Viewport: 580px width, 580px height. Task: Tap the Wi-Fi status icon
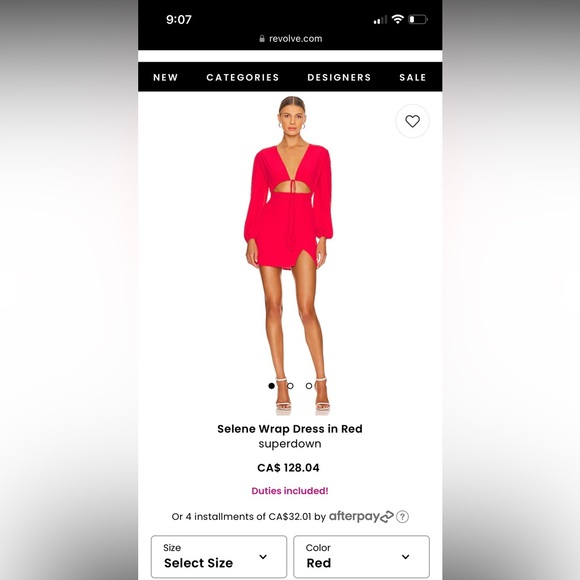click(398, 19)
